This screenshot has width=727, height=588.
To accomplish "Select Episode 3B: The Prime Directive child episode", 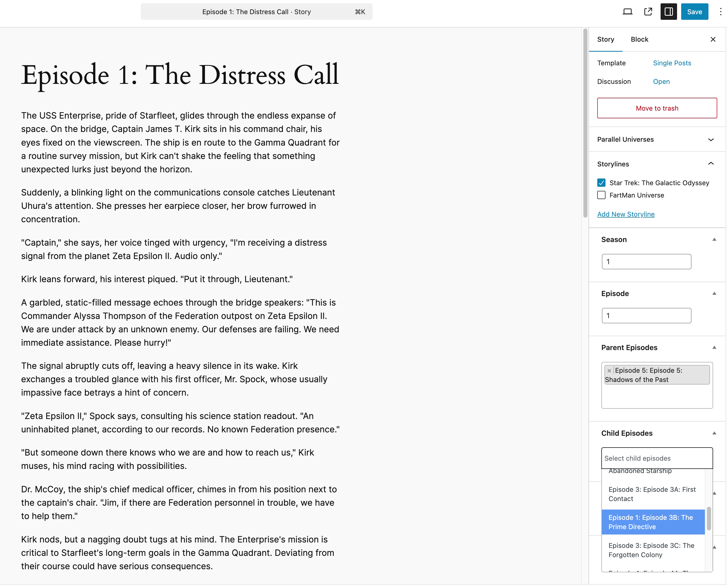I will coord(654,522).
